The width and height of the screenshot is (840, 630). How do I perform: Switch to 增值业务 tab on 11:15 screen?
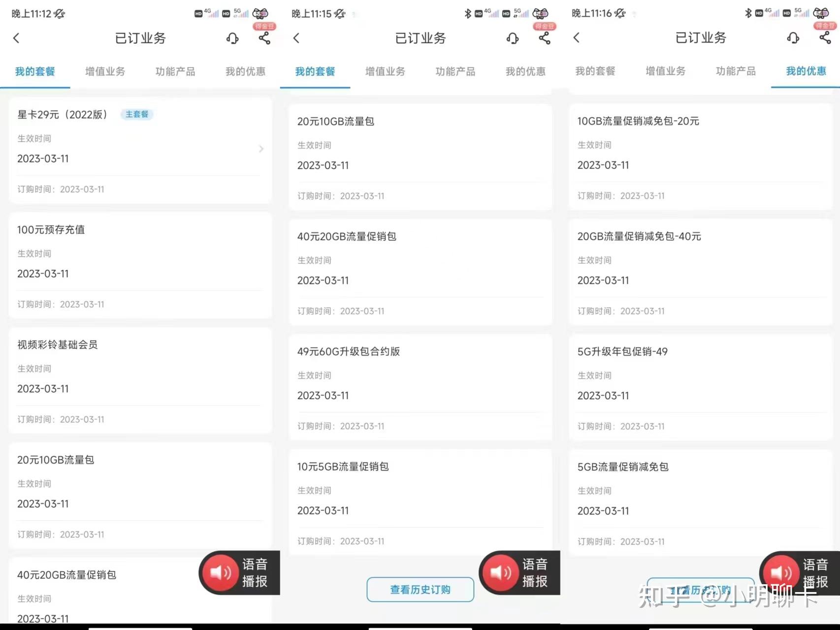pyautogui.click(x=385, y=71)
